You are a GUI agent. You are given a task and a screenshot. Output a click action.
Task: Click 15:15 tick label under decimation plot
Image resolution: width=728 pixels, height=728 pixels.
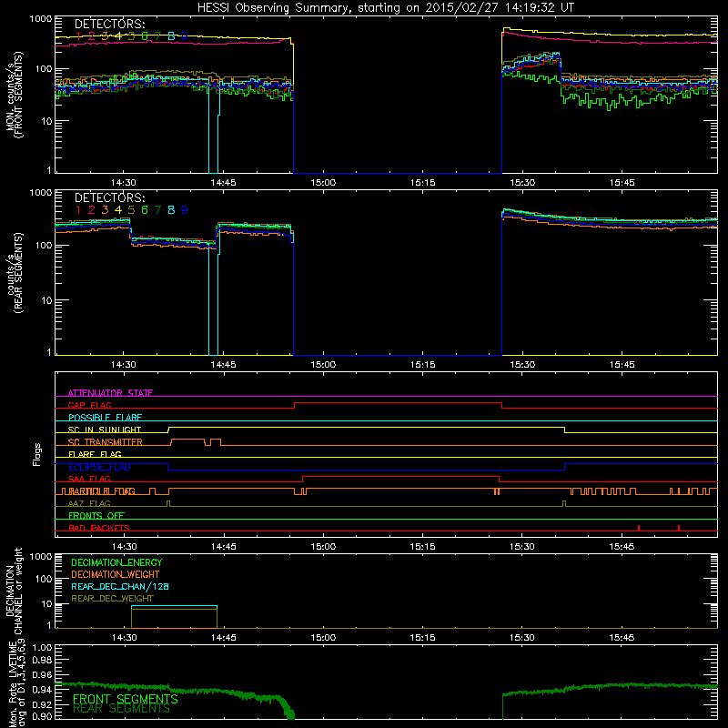click(423, 638)
